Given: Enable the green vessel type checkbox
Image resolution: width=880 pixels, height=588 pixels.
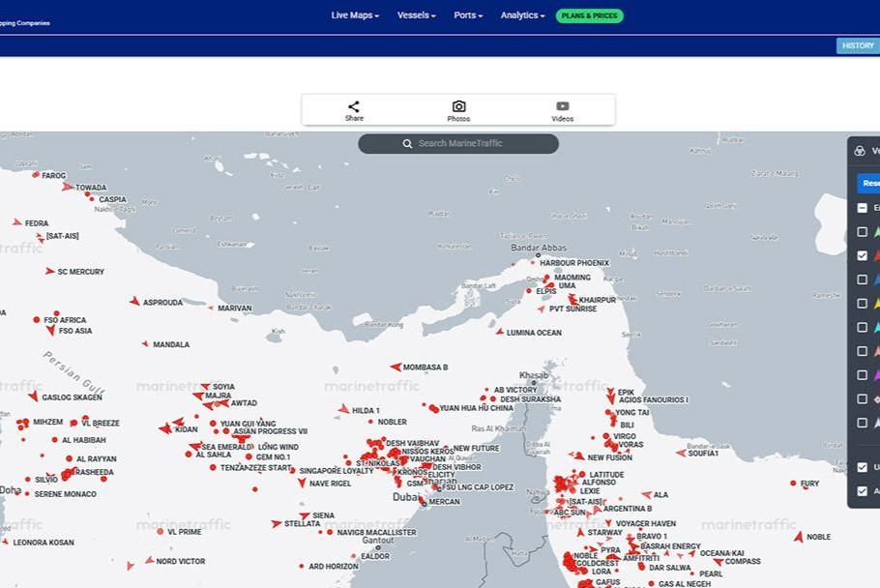Looking at the screenshot, I should pos(862,232).
